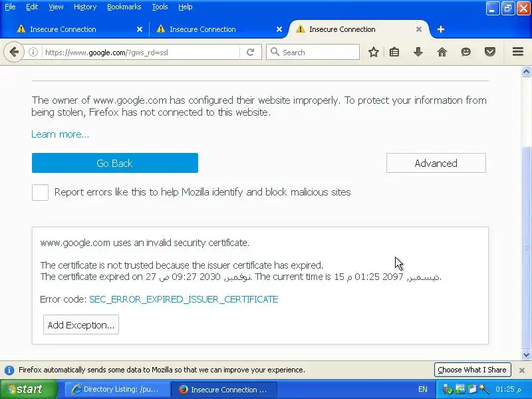The image size is (532, 399).
Task: Minimize the Firefox window
Action: pyautogui.click(x=492, y=9)
